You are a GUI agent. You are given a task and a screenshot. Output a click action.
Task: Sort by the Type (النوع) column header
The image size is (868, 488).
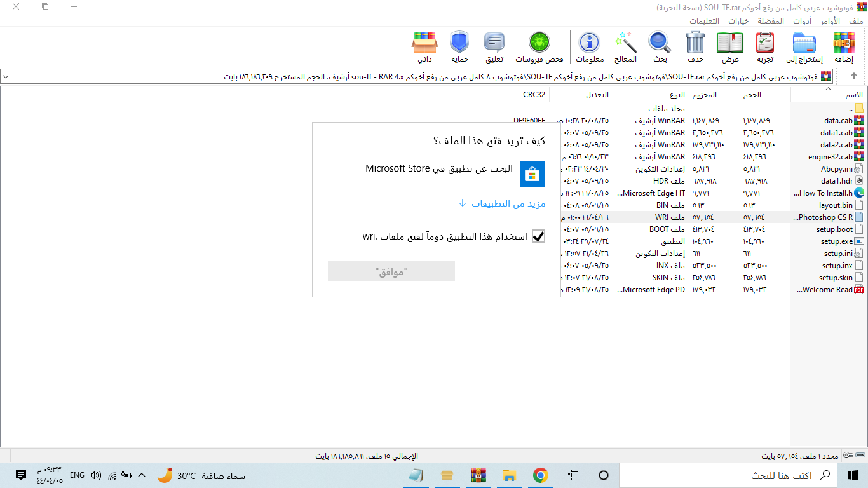coord(651,95)
